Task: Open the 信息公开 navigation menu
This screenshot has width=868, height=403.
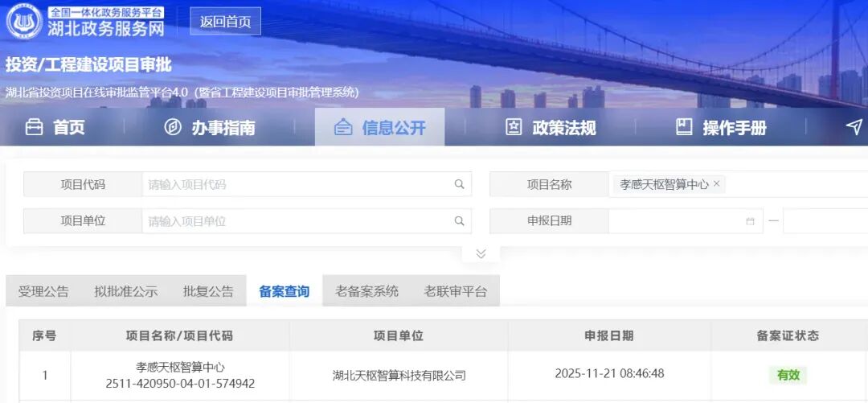Action: (x=379, y=127)
